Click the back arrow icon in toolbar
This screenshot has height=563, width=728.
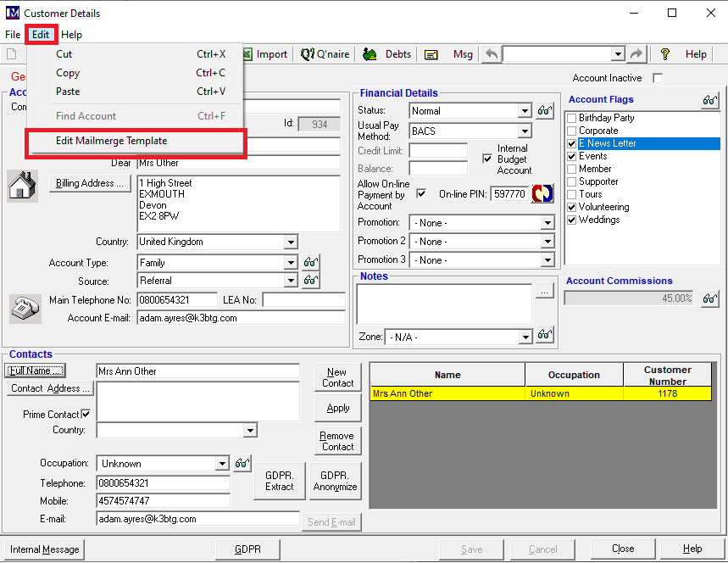492,54
